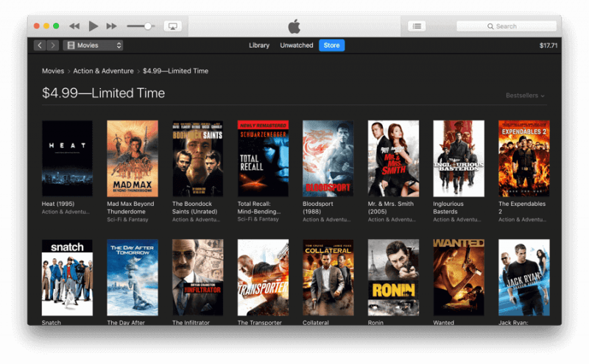Maximize the window with green button
Image resolution: width=589 pixels, height=364 pixels.
coord(56,26)
